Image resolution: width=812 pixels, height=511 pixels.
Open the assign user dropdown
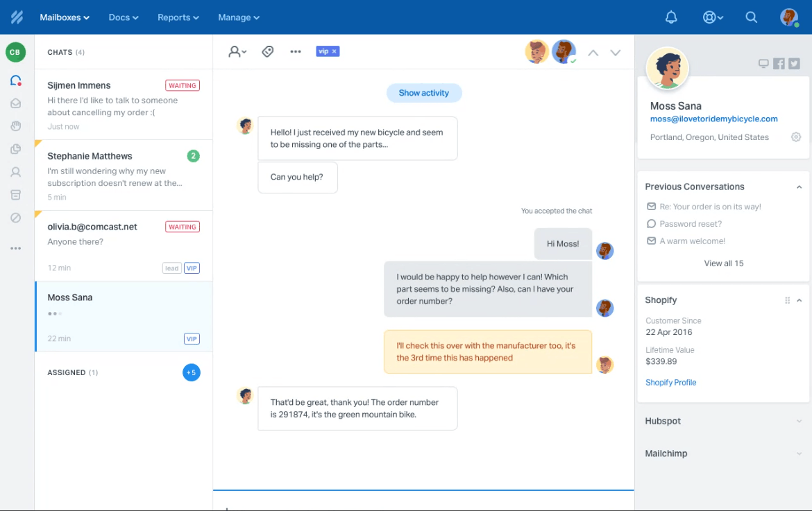(x=237, y=52)
